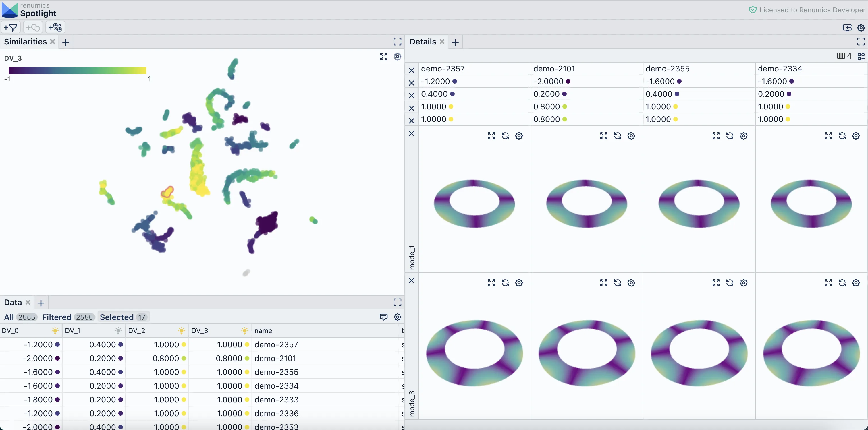The image size is (868, 430).
Task: Open mode_1 mesh settings for demo-2357
Action: click(519, 136)
